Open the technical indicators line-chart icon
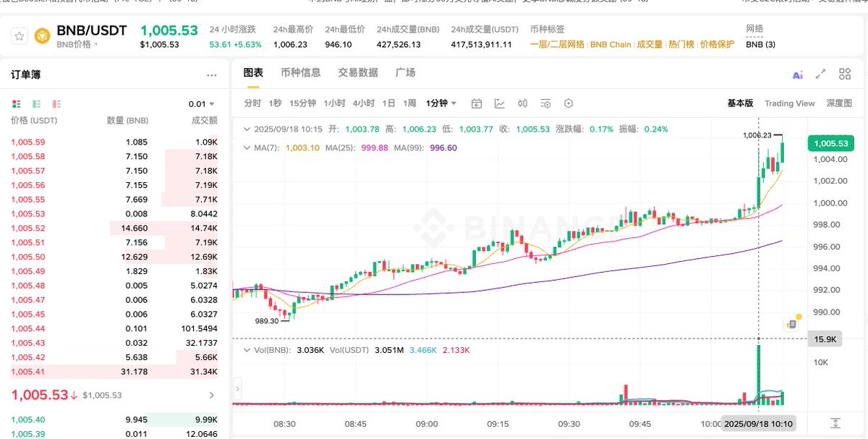Viewport: 868px width, 439px height. click(500, 103)
